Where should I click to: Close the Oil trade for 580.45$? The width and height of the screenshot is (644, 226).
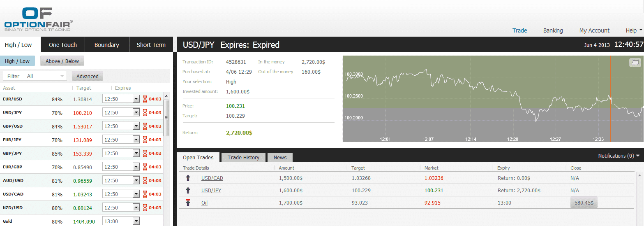583,203
